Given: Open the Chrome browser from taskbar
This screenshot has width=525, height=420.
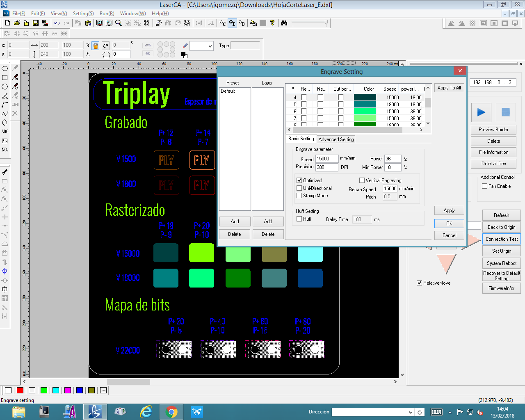Looking at the screenshot, I should coord(171,412).
